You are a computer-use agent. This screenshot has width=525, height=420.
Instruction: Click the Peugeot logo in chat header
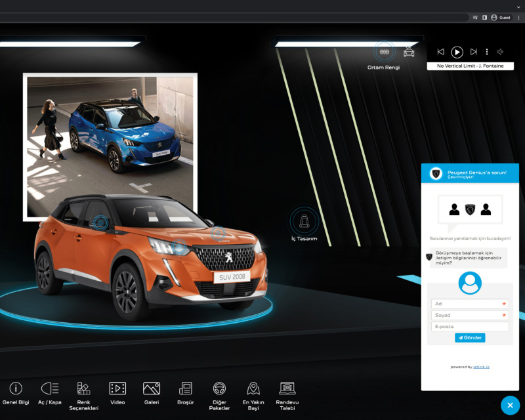coord(436,173)
